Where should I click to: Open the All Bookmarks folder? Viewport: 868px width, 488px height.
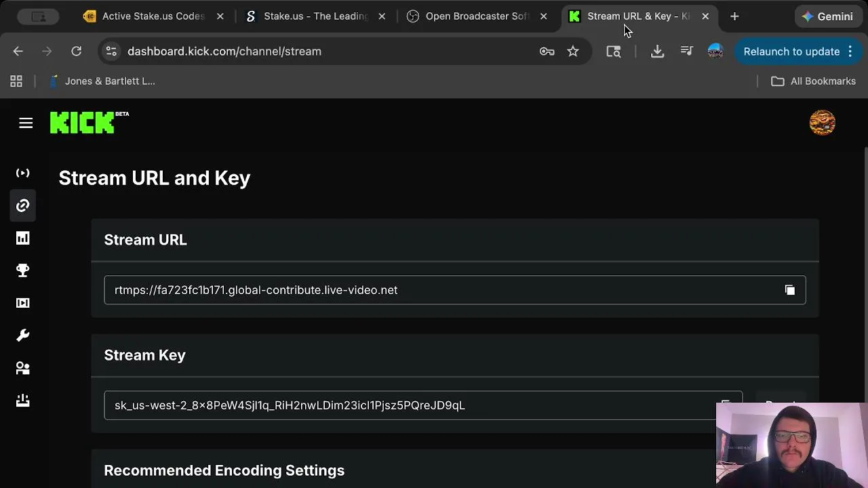tap(813, 81)
